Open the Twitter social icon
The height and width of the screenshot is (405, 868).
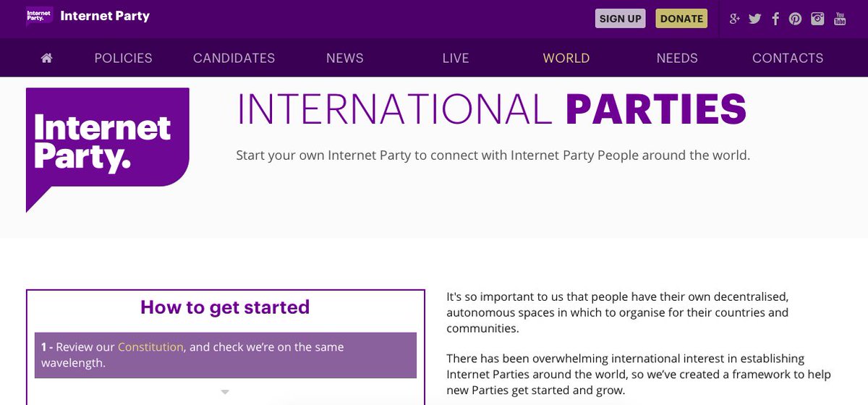[x=755, y=19]
